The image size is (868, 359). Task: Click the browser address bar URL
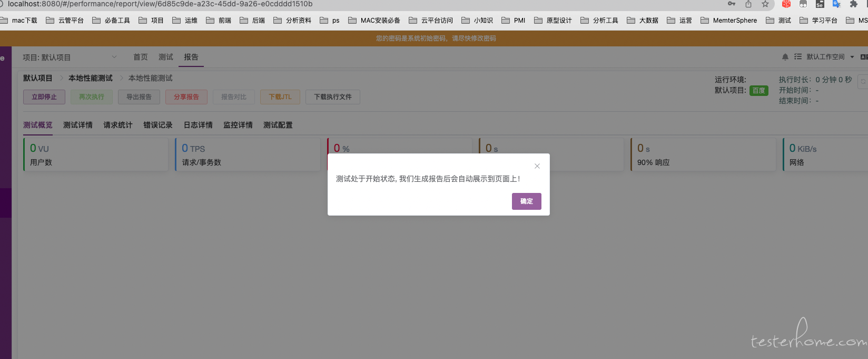tap(160, 4)
